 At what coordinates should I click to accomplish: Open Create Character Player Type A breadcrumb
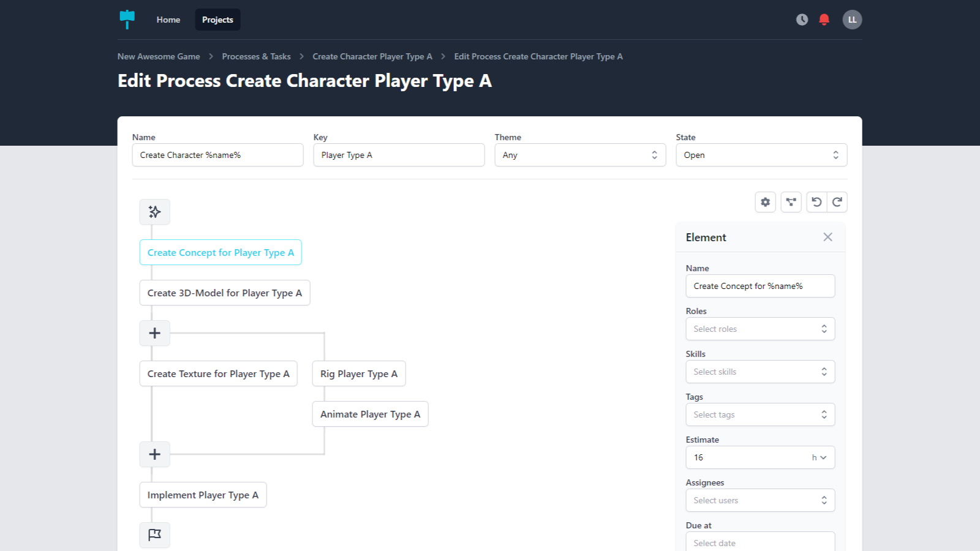372,56
